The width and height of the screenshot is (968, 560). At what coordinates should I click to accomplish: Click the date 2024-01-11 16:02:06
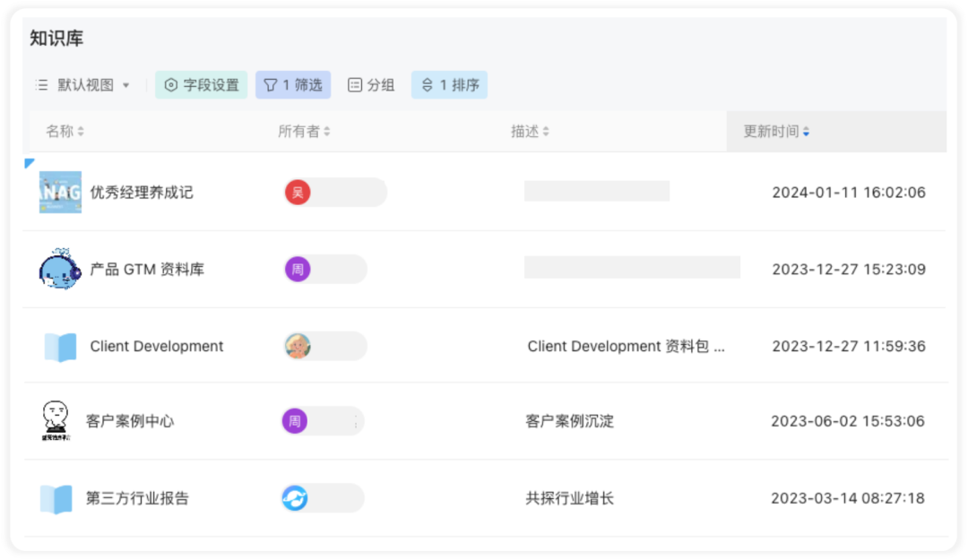[x=849, y=193]
